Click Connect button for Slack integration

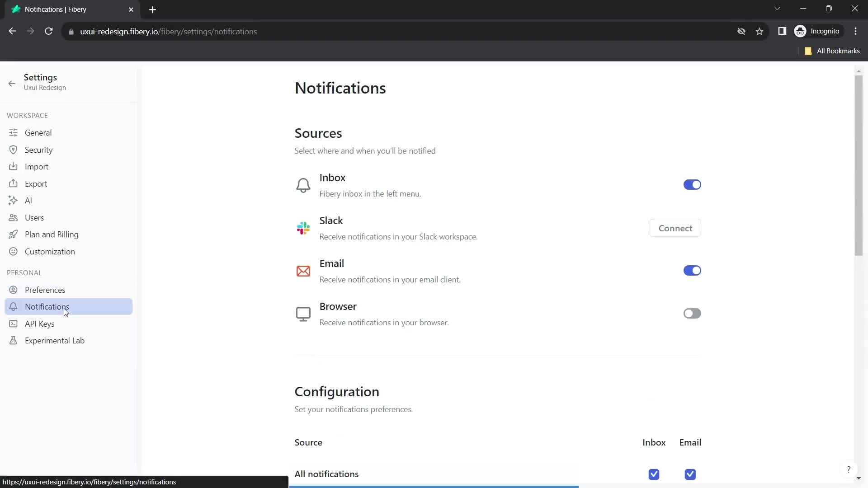tap(675, 228)
